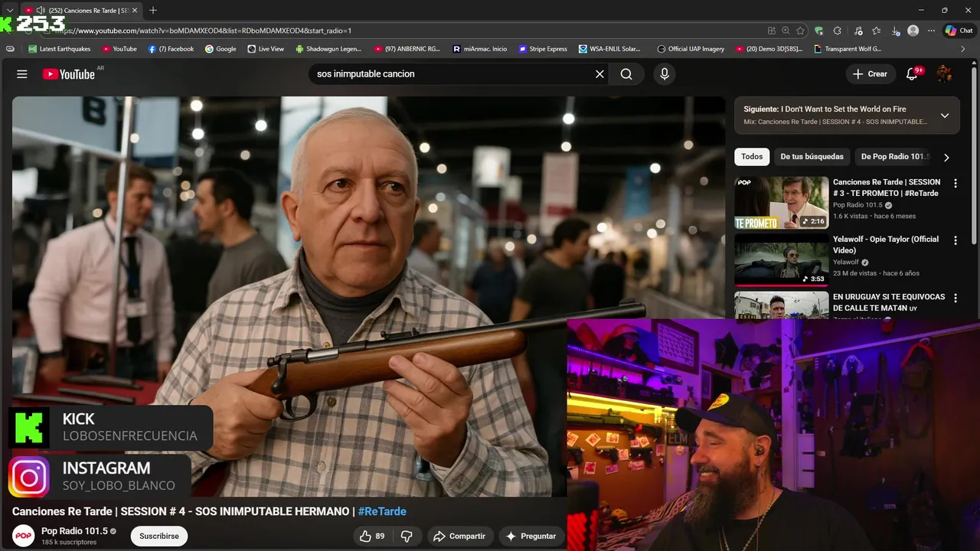Open the green shield extension icon
Image resolution: width=980 pixels, height=551 pixels.
tap(819, 31)
